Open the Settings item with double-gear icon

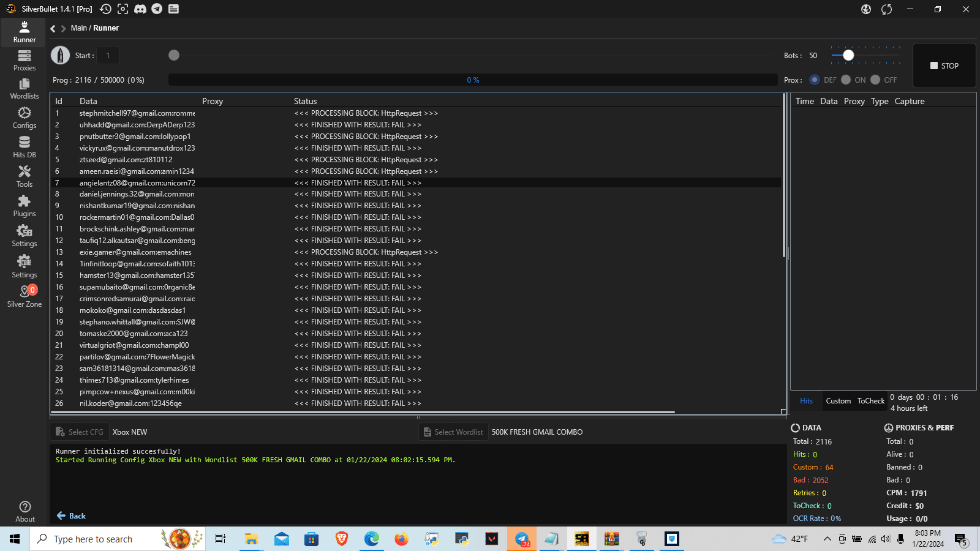tap(24, 236)
